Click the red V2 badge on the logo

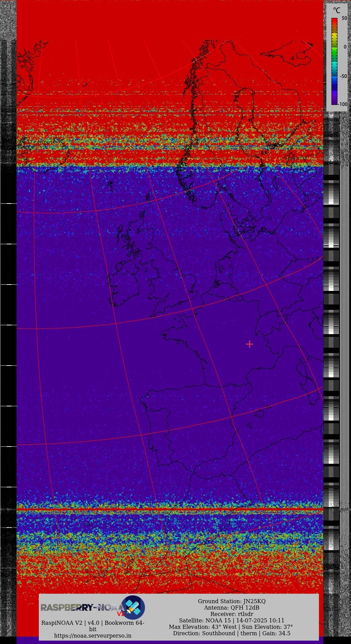pyautogui.click(x=120, y=614)
